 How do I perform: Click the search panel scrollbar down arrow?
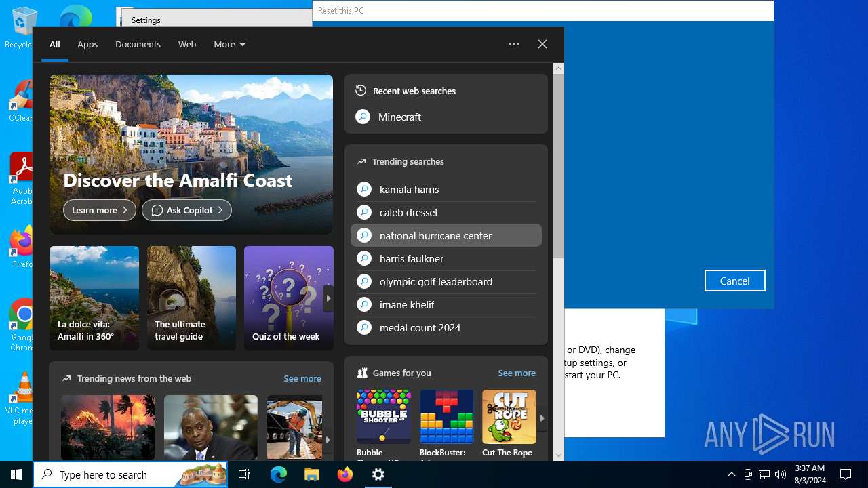559,455
